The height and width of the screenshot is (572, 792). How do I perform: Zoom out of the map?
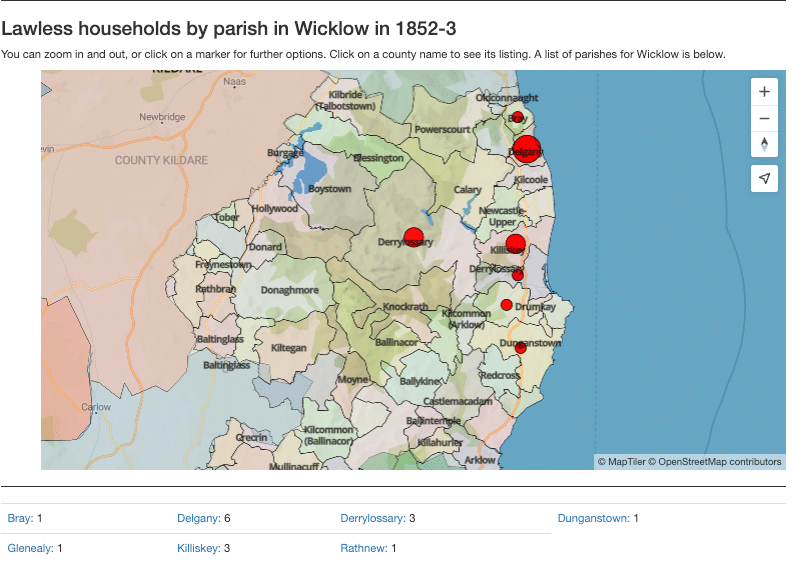pyautogui.click(x=764, y=118)
